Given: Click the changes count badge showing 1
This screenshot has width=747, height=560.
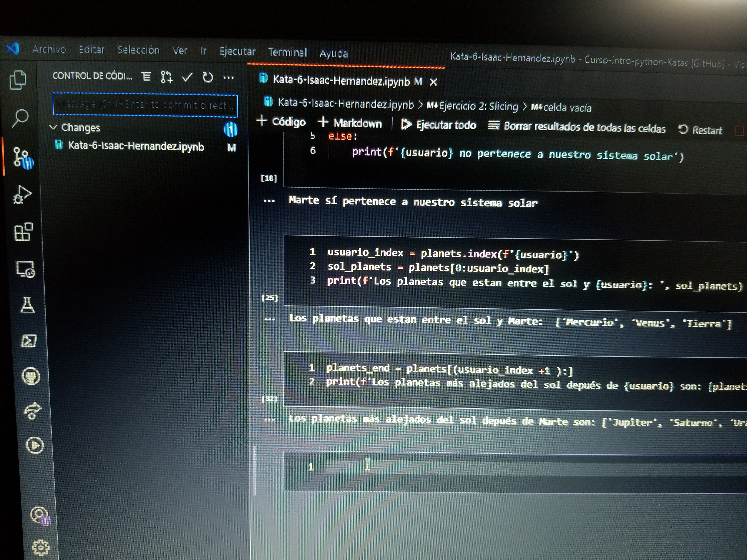Looking at the screenshot, I should [x=231, y=130].
